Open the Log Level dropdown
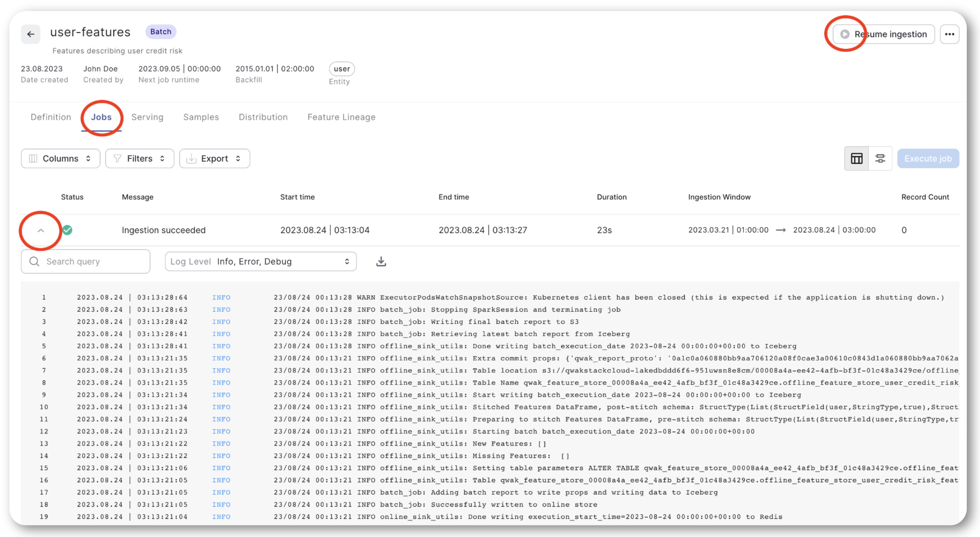This screenshot has width=980, height=537. point(260,261)
